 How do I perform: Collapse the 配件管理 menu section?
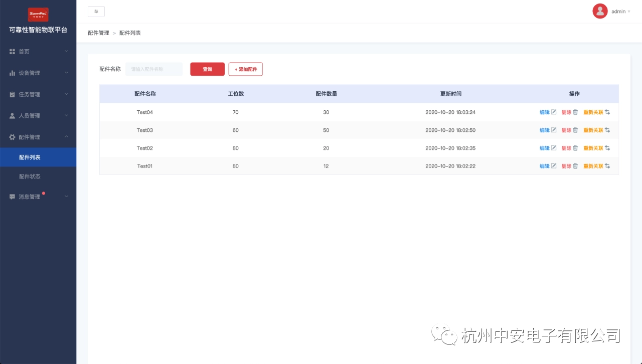tap(38, 137)
